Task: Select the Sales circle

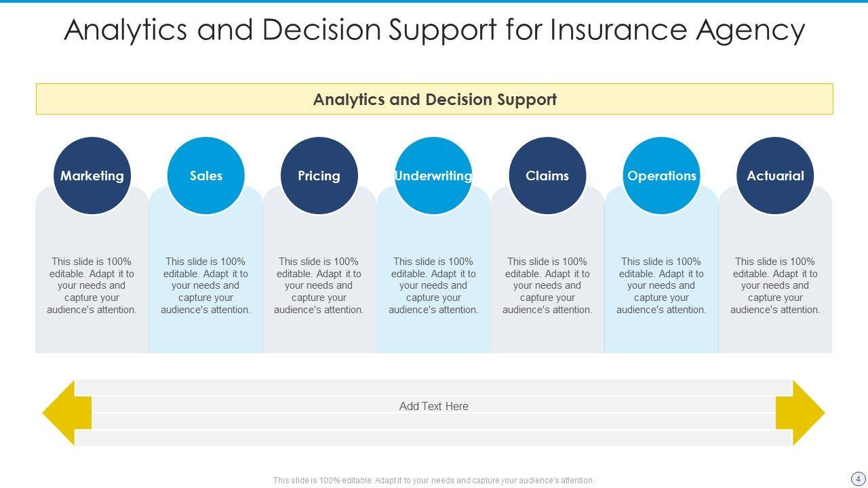Action: [x=205, y=176]
